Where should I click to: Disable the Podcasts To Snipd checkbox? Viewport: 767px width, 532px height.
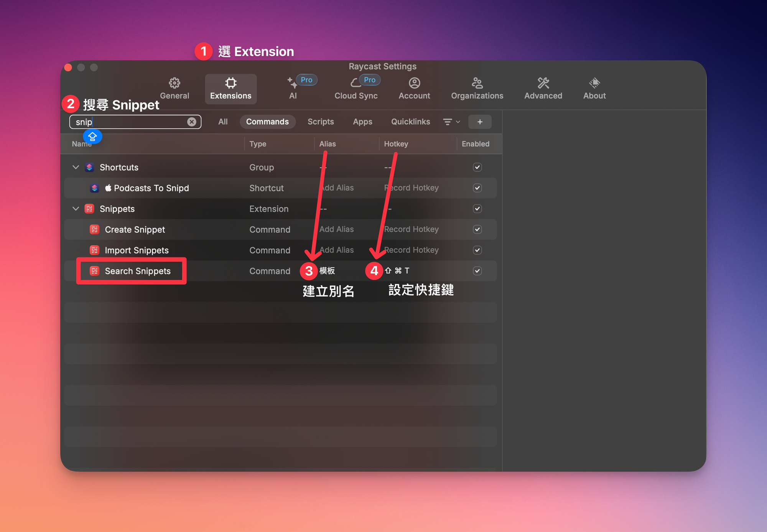pyautogui.click(x=477, y=188)
